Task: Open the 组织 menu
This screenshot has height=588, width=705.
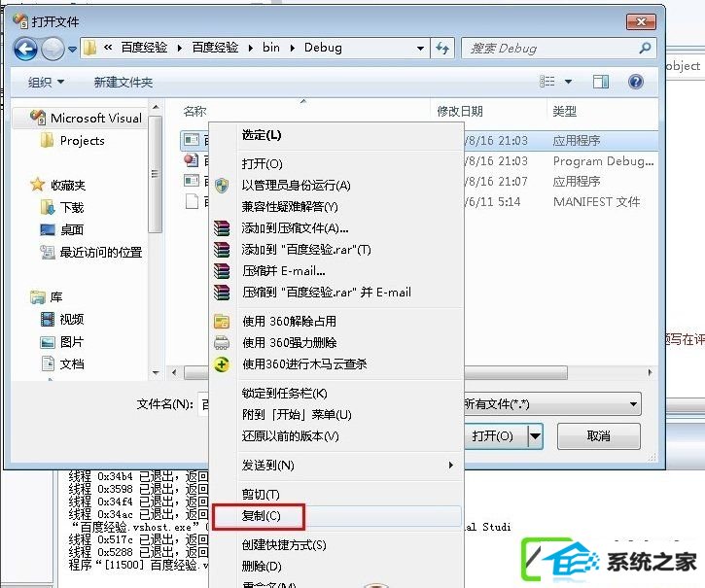Action: point(46,83)
